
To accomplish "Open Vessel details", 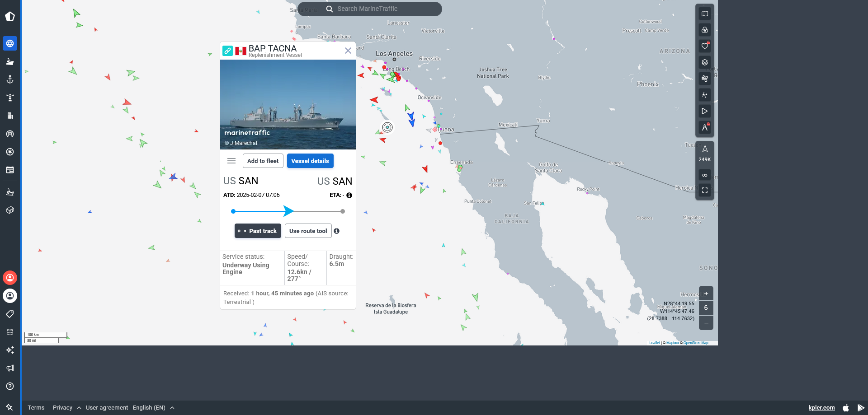I will coord(310,161).
